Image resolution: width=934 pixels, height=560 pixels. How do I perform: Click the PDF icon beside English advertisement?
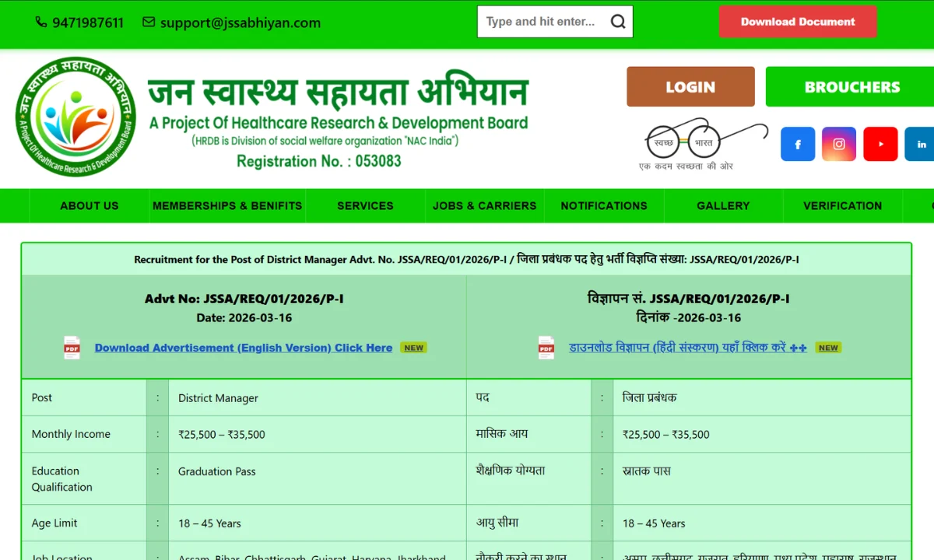[x=72, y=348]
